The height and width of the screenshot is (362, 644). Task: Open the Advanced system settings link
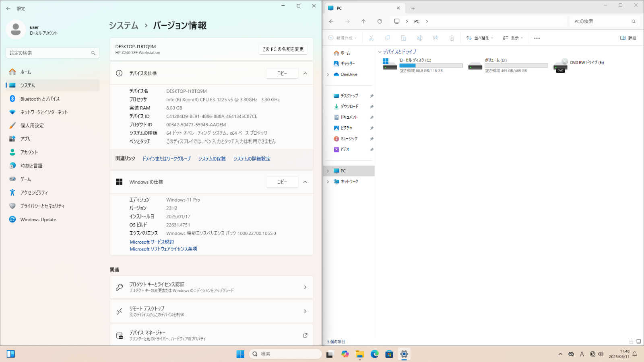point(252,159)
